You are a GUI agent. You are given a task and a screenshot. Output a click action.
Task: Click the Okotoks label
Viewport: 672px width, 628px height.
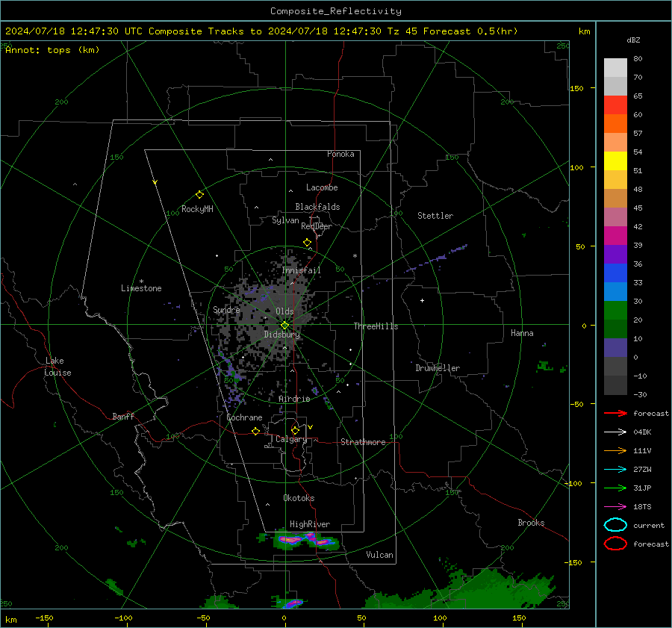click(299, 498)
